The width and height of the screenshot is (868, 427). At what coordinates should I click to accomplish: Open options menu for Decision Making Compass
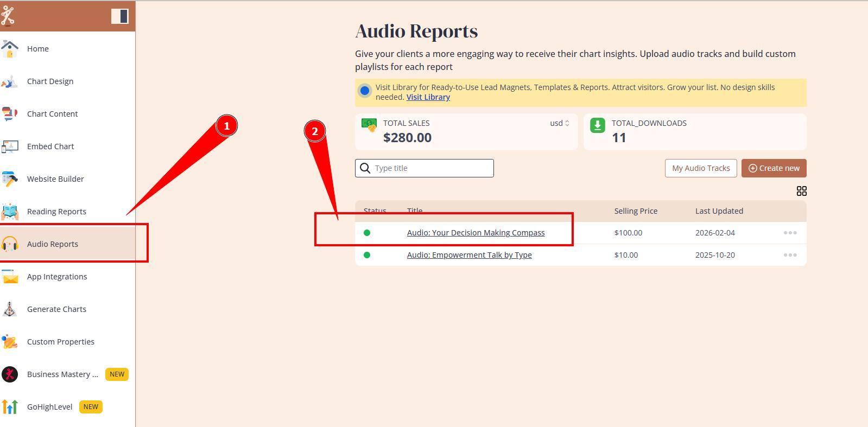[x=790, y=233]
